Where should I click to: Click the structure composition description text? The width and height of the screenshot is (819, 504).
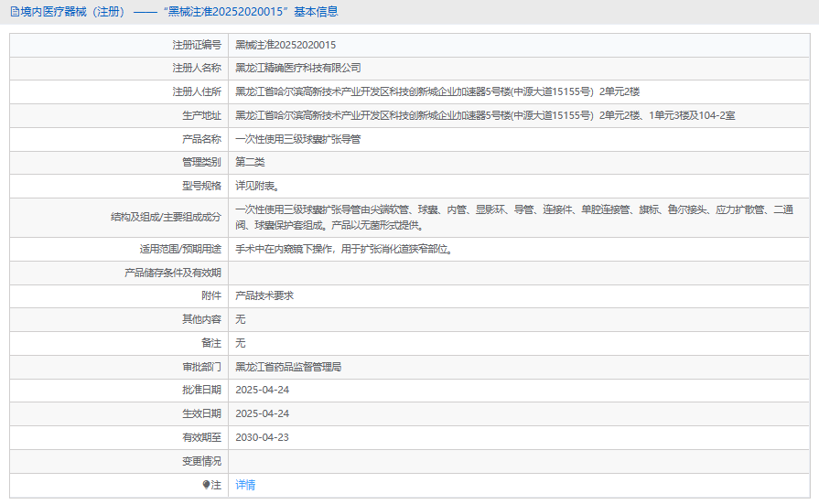click(514, 218)
